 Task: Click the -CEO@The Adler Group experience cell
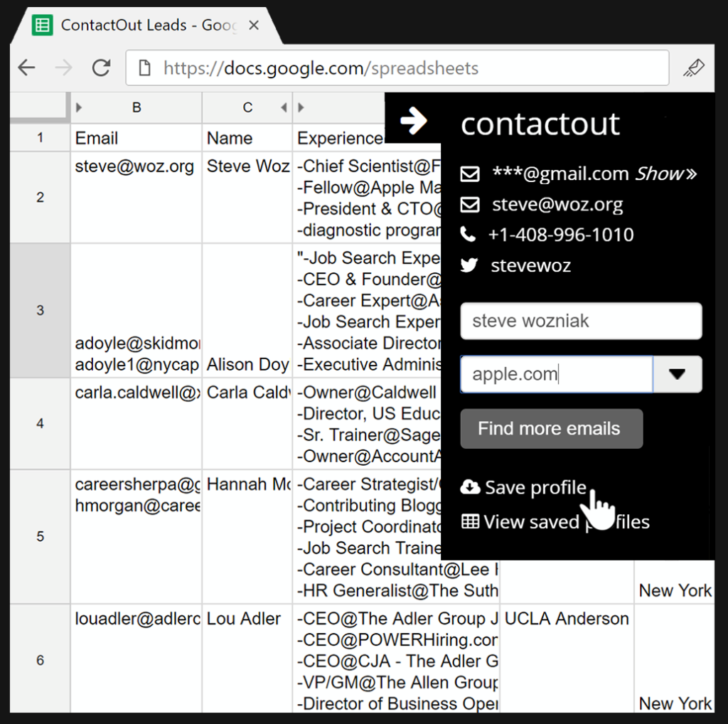click(x=396, y=659)
